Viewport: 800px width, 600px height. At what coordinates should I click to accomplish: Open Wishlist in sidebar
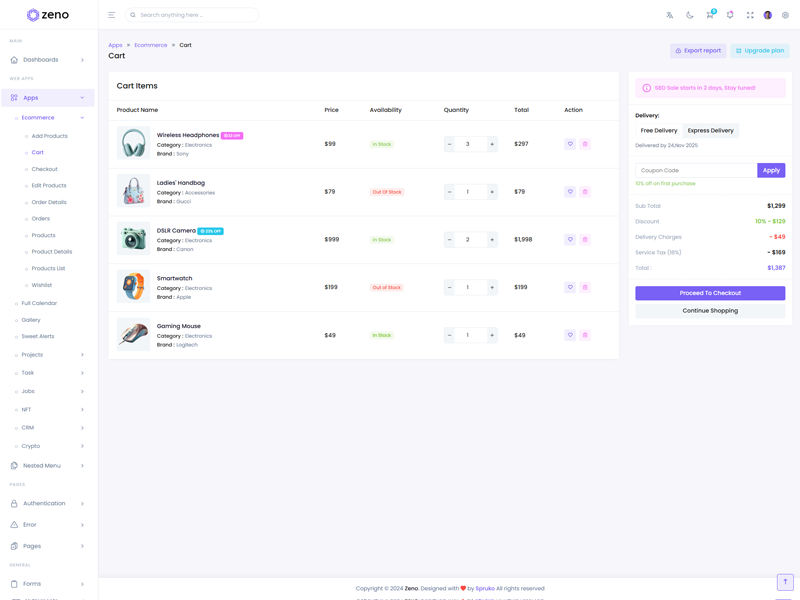coord(42,285)
